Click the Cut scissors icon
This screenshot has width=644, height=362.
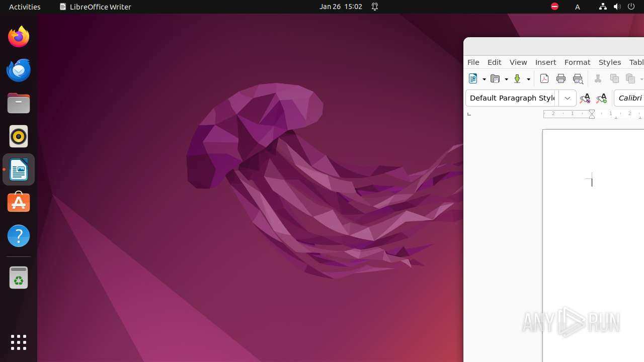pos(598,78)
